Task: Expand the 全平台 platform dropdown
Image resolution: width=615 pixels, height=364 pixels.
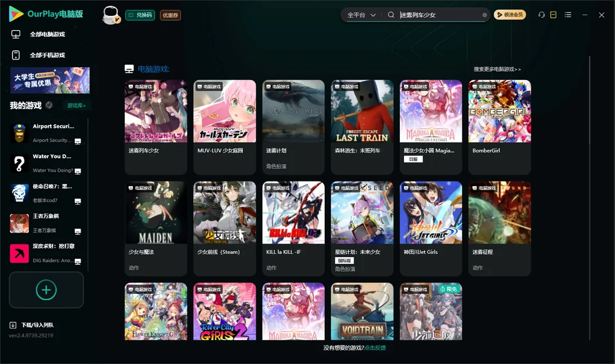Action: (x=361, y=15)
